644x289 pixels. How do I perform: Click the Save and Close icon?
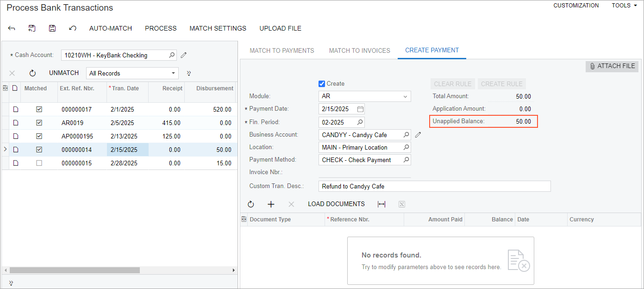(x=32, y=28)
